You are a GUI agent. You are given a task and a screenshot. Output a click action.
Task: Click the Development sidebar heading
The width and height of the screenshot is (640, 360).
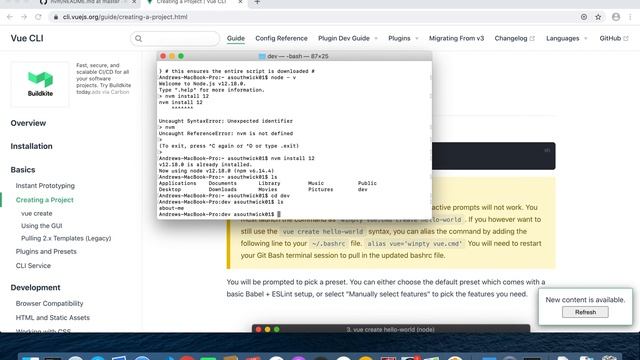click(x=36, y=288)
